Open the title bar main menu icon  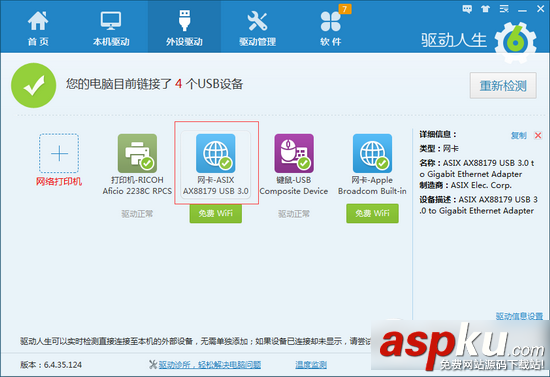(x=504, y=9)
